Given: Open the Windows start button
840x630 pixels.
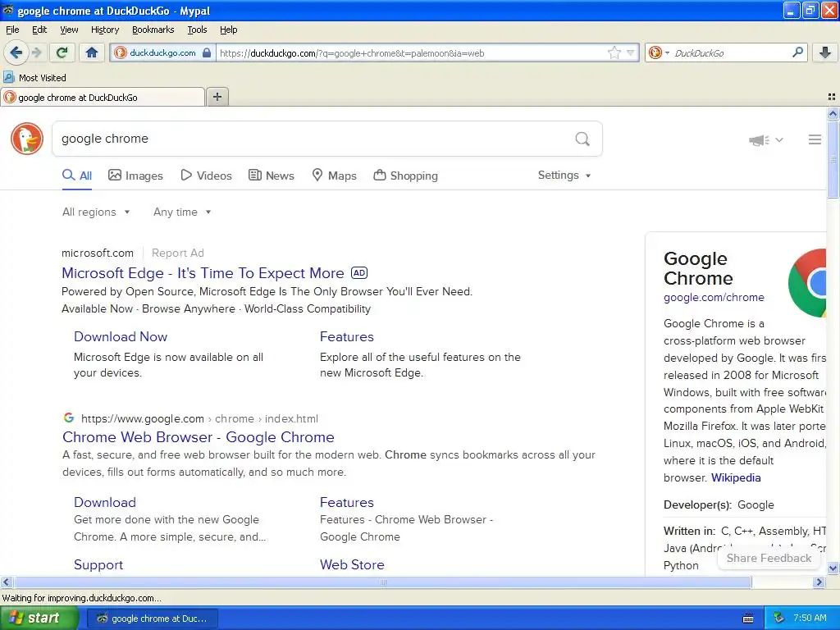Looking at the screenshot, I should 39,619.
